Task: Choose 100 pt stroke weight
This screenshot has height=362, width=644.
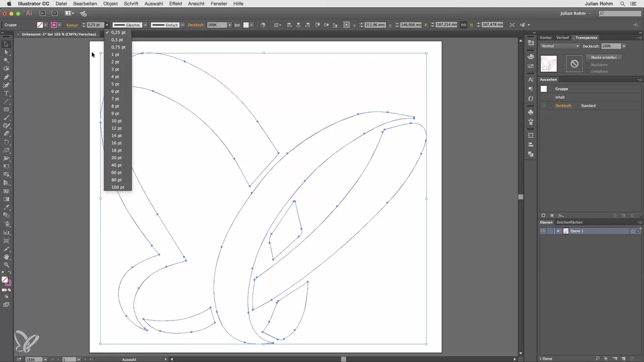Action: (118, 187)
